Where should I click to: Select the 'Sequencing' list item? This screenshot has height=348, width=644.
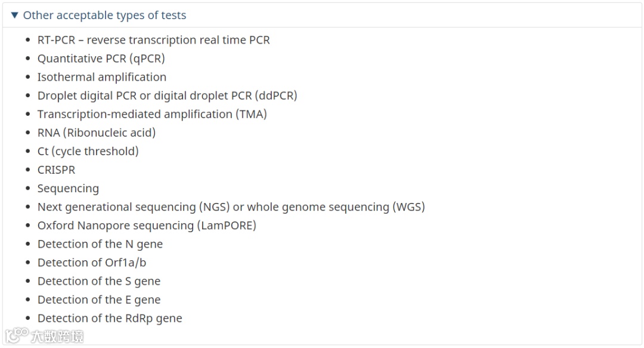point(68,189)
